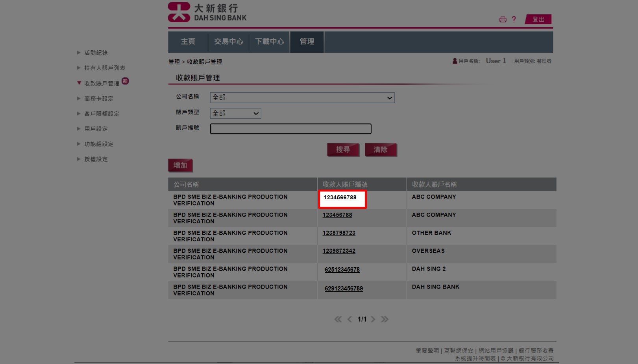Open 賬戶類型 dropdown
The width and height of the screenshot is (638, 364).
pos(235,113)
